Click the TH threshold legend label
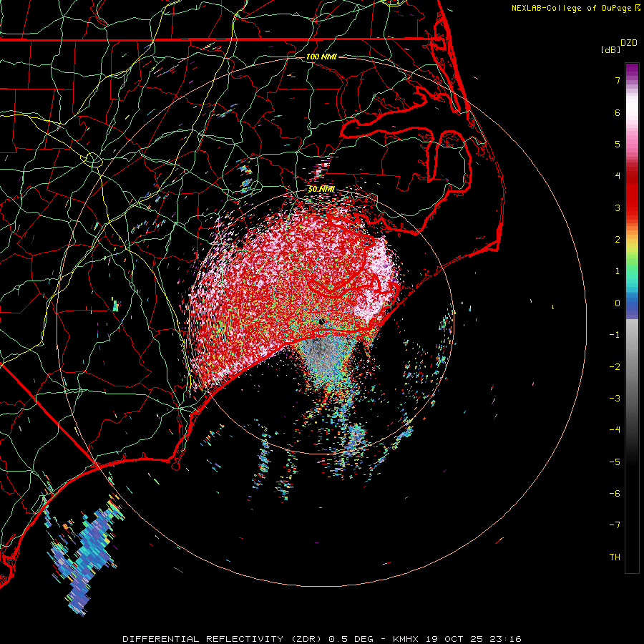 615,557
